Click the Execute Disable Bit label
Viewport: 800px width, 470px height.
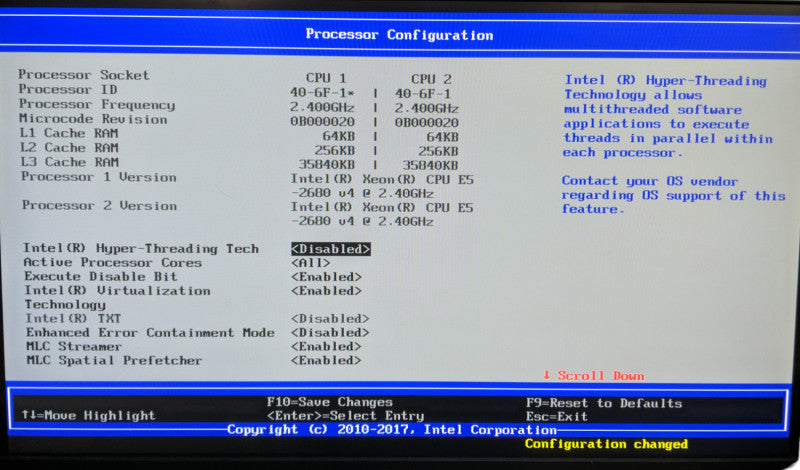[x=101, y=277]
